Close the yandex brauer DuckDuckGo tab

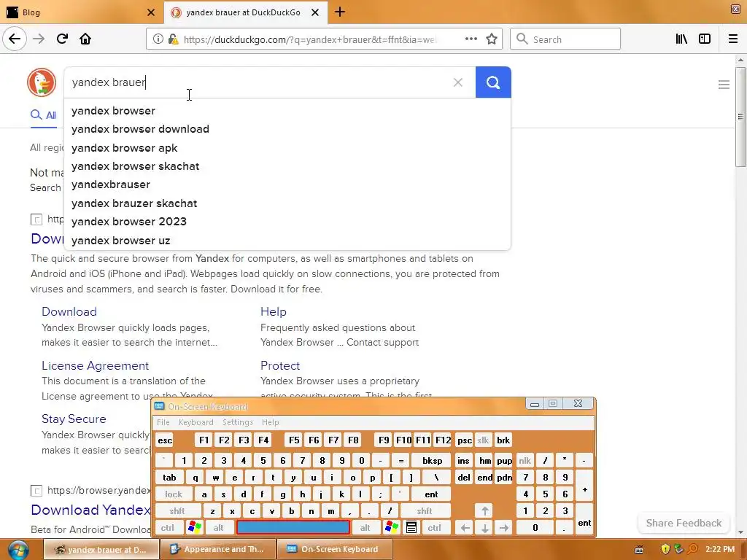(x=315, y=12)
